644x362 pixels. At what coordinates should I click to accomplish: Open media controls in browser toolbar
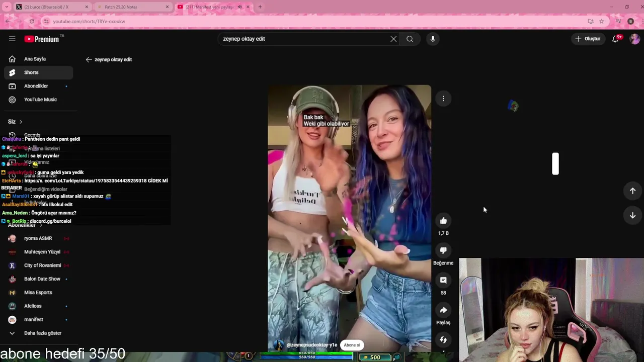click(x=618, y=21)
